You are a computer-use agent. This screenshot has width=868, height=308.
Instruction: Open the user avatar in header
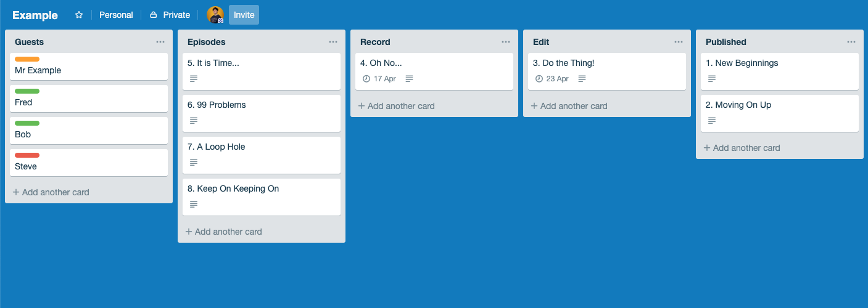215,15
